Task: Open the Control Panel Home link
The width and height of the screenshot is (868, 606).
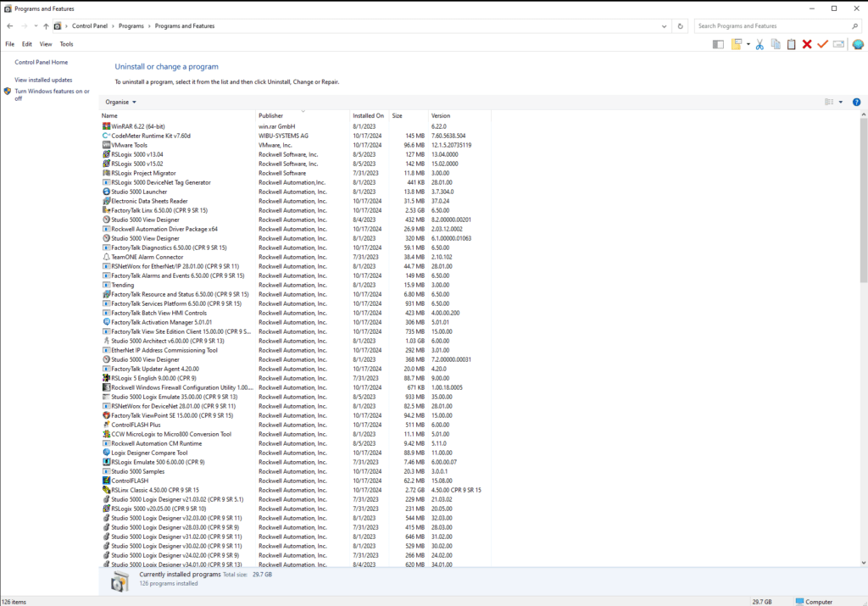Action: point(42,63)
